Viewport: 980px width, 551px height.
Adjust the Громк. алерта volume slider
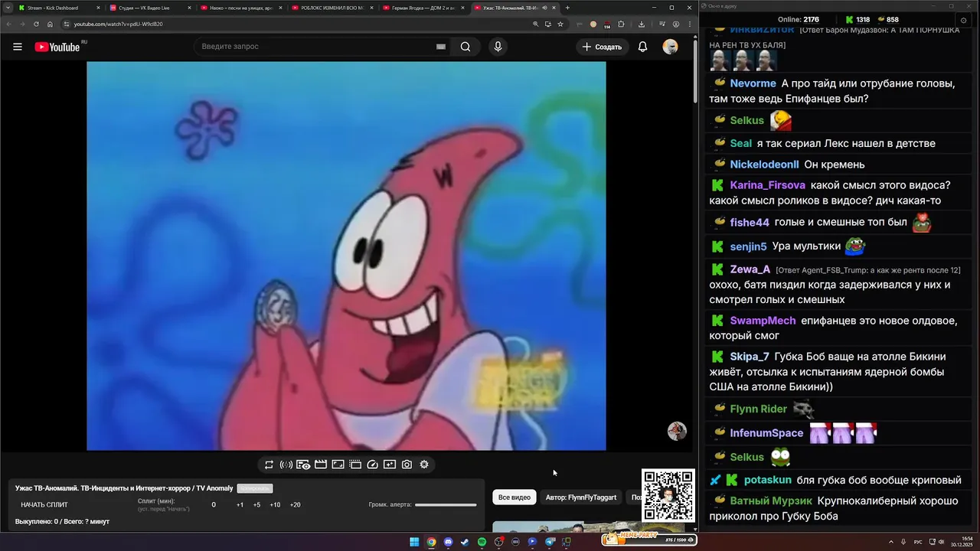pyautogui.click(x=446, y=505)
